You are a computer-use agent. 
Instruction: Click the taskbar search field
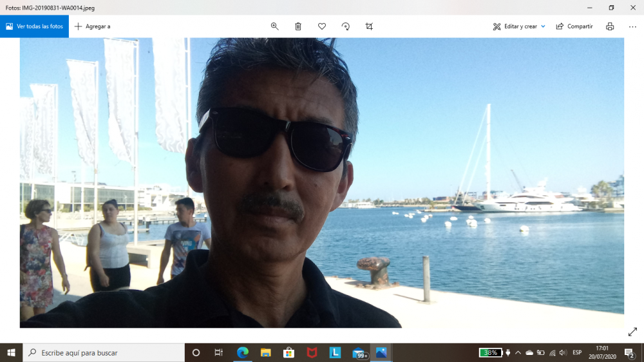[x=104, y=352]
